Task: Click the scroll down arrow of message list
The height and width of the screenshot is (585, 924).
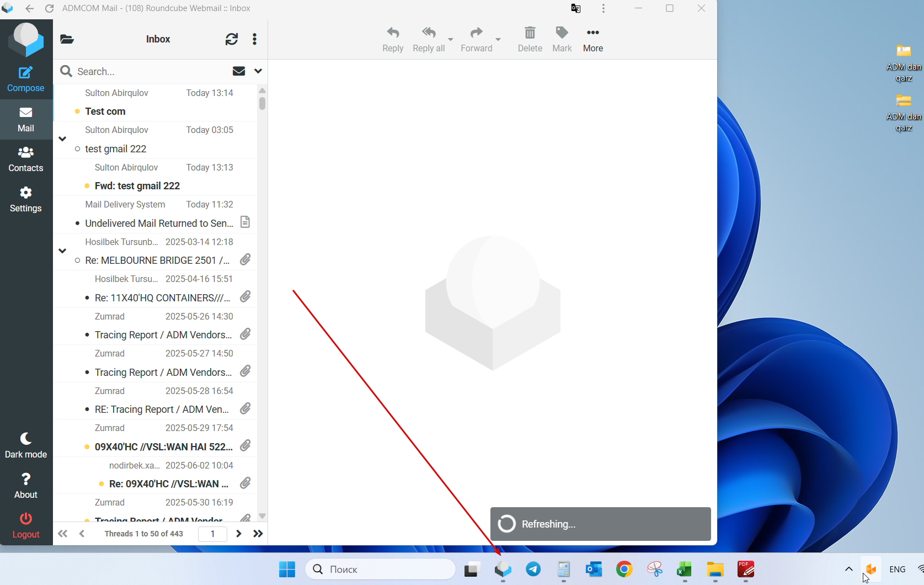Action: click(x=263, y=517)
